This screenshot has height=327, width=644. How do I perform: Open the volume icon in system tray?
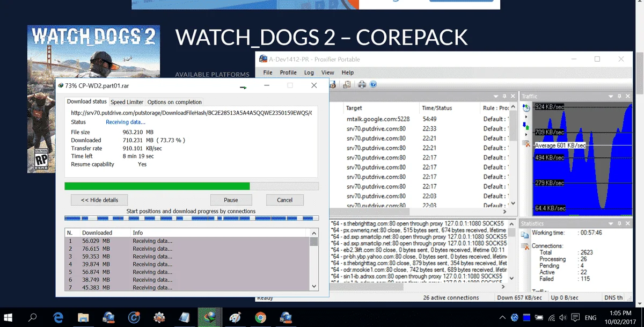tap(562, 317)
